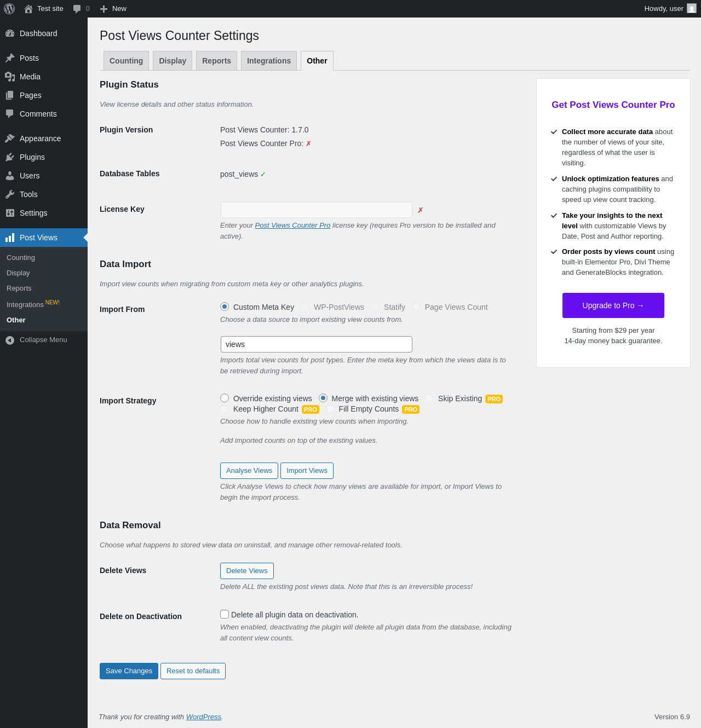Click the Delete Views button
The height and width of the screenshot is (728, 701).
247,571
